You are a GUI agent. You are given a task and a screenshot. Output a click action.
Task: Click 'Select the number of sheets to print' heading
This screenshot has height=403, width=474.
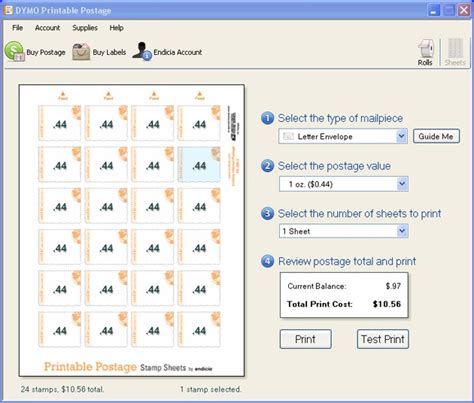pyautogui.click(x=360, y=213)
